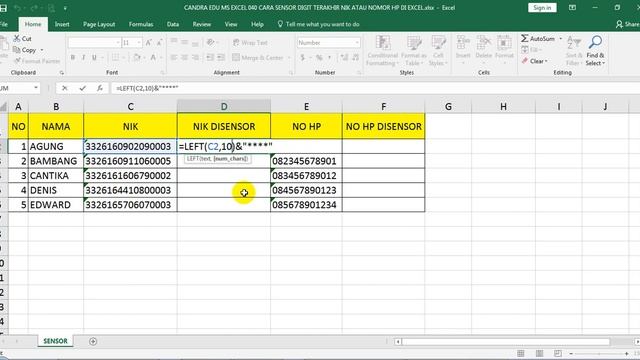
Task: Click Percent Style icon
Action: tap(319, 58)
